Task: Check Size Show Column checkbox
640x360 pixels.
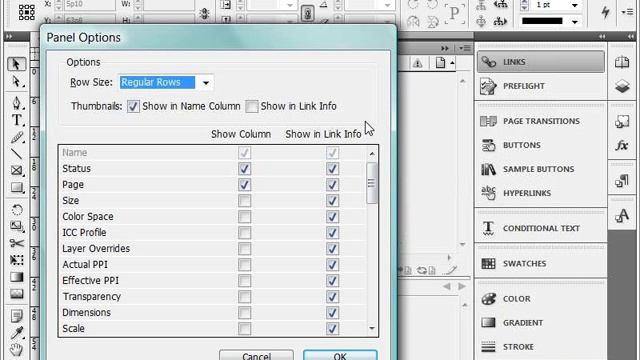Action: point(244,201)
